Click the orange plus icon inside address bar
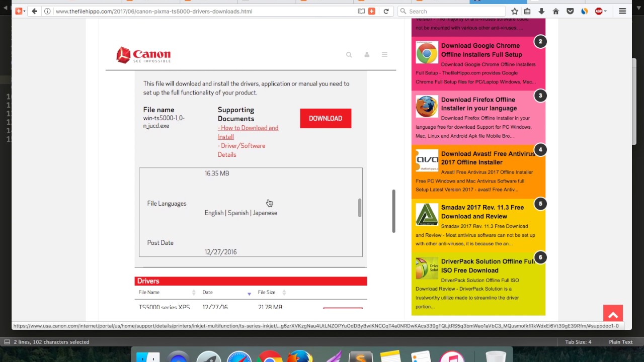 pos(372,11)
